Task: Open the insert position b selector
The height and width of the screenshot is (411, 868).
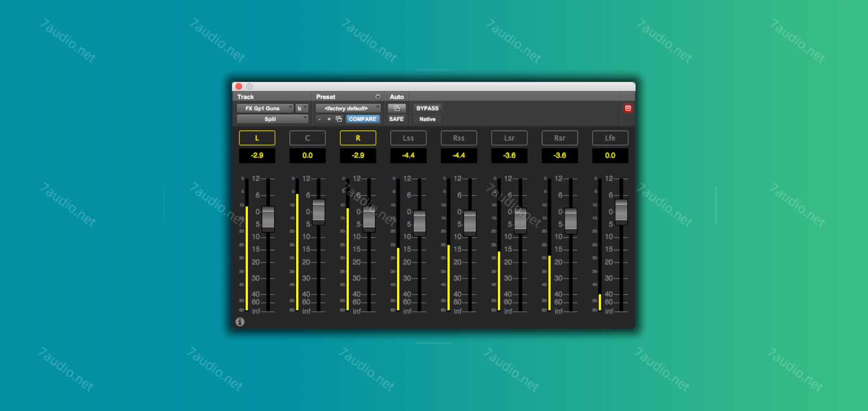Action: click(302, 108)
